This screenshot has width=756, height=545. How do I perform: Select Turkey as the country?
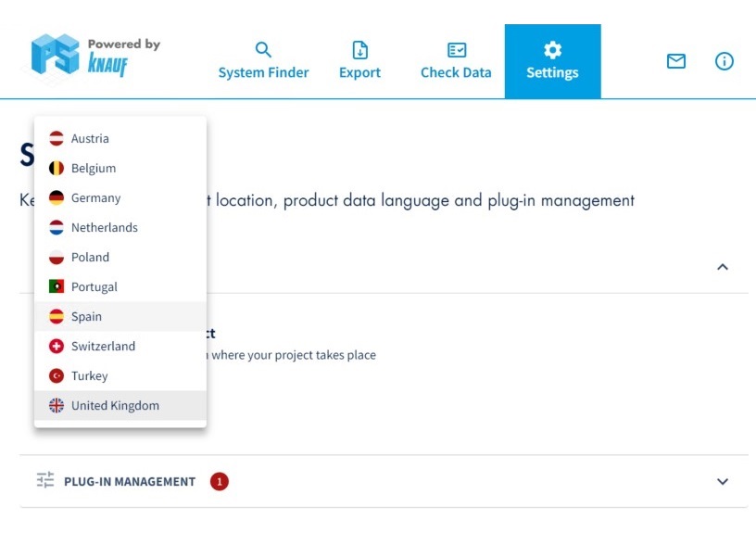tap(89, 376)
